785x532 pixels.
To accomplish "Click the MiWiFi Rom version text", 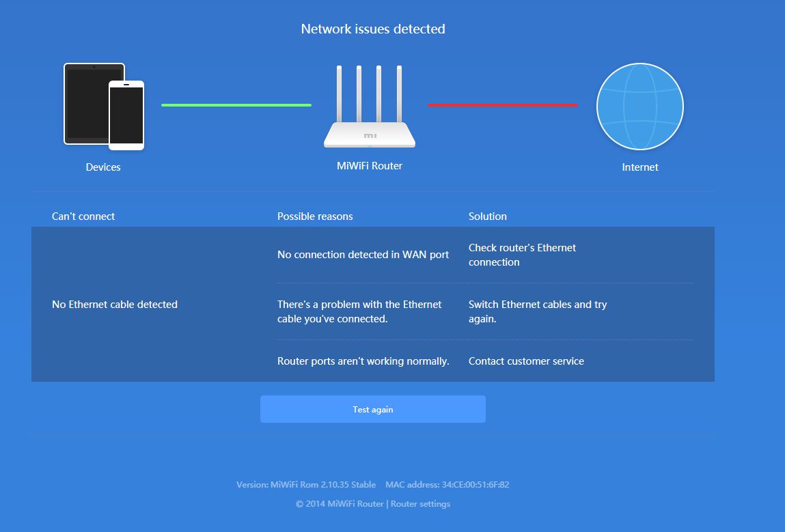I will click(x=306, y=484).
